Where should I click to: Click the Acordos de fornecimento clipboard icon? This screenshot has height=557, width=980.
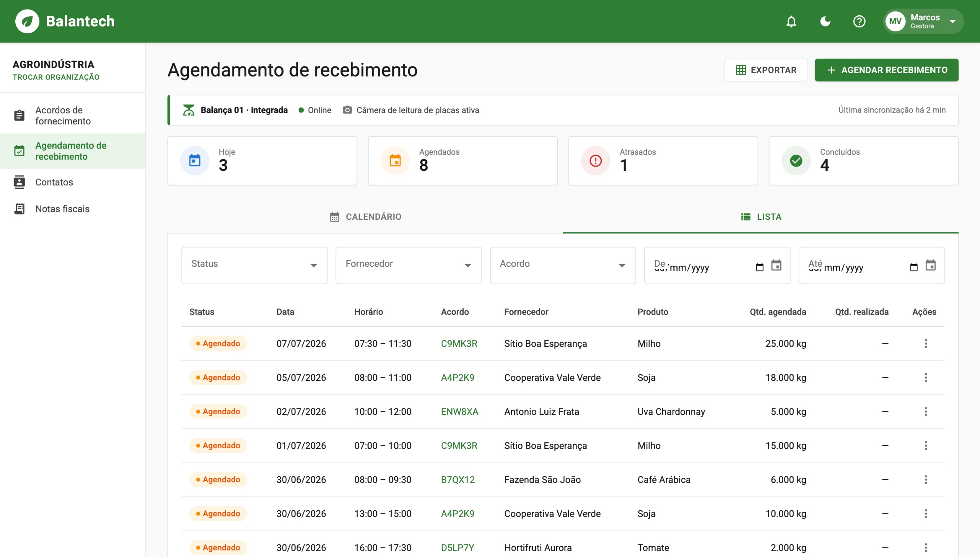coord(19,116)
